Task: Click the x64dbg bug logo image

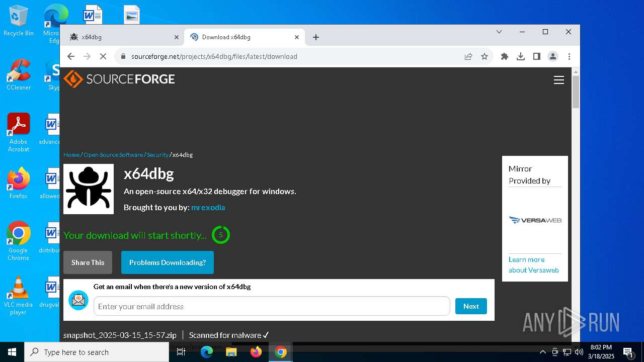Action: (89, 189)
